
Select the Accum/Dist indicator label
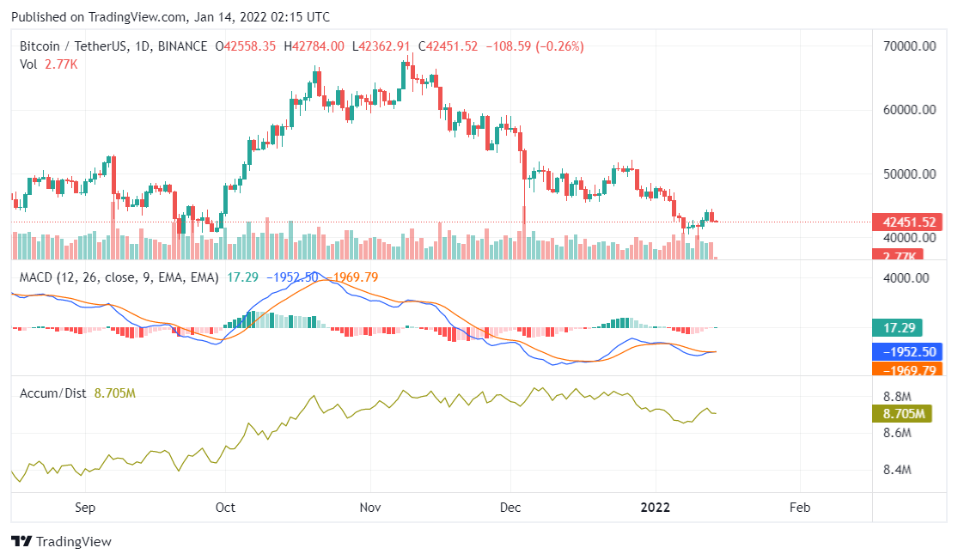52,393
